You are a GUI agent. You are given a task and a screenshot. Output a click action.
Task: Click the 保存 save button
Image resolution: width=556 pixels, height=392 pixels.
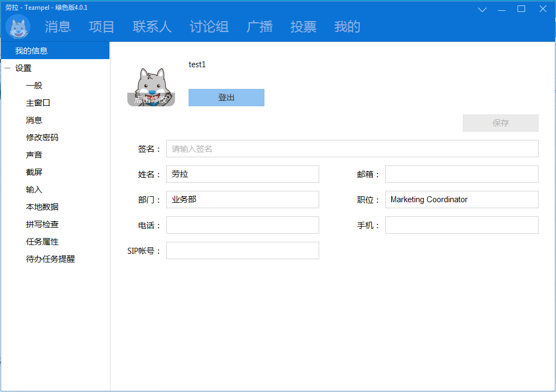pyautogui.click(x=500, y=123)
